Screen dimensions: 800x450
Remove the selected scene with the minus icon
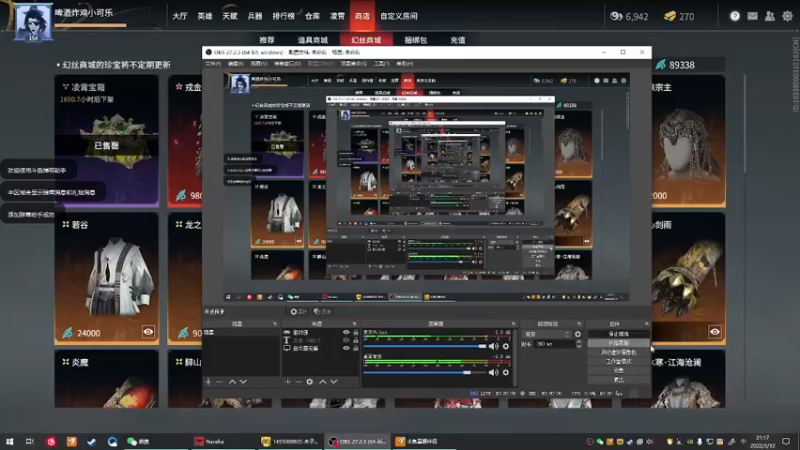click(x=219, y=382)
